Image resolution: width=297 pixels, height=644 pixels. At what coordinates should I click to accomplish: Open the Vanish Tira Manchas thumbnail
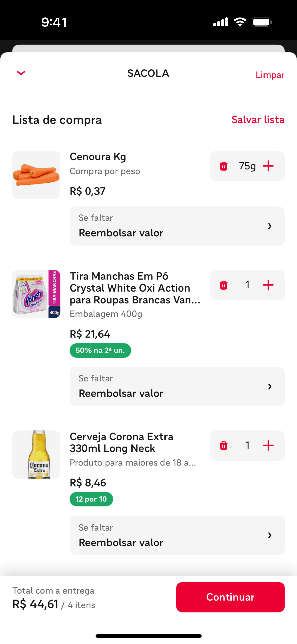36,294
